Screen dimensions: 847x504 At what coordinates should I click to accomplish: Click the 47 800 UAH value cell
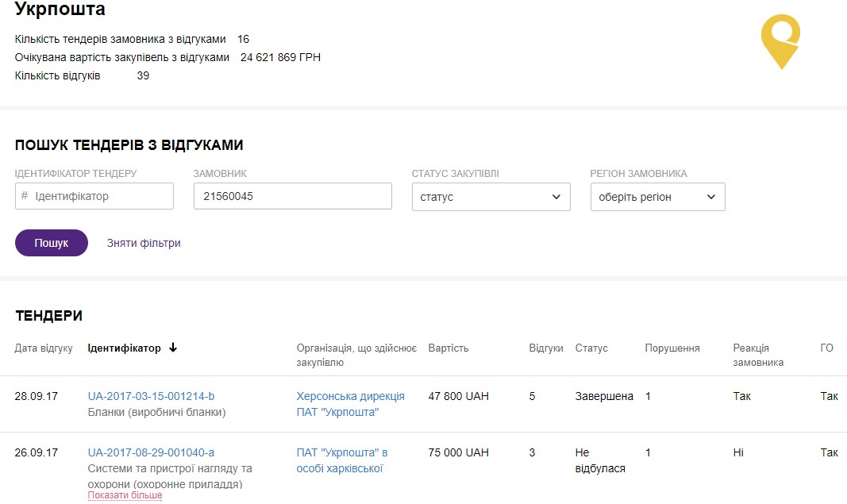point(459,396)
